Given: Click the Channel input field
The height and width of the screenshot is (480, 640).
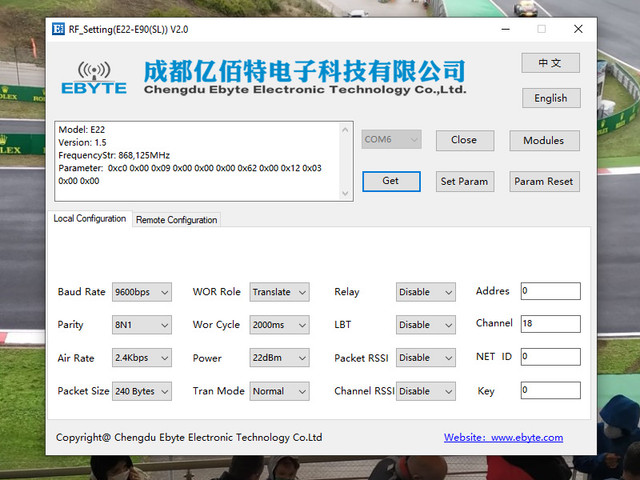Looking at the screenshot, I should [550, 324].
